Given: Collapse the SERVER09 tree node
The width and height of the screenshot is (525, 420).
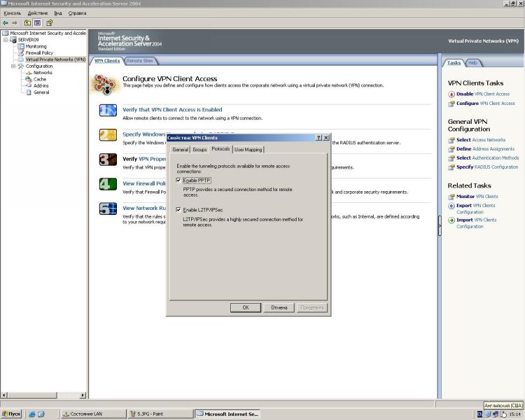Looking at the screenshot, I should click(x=6, y=39).
